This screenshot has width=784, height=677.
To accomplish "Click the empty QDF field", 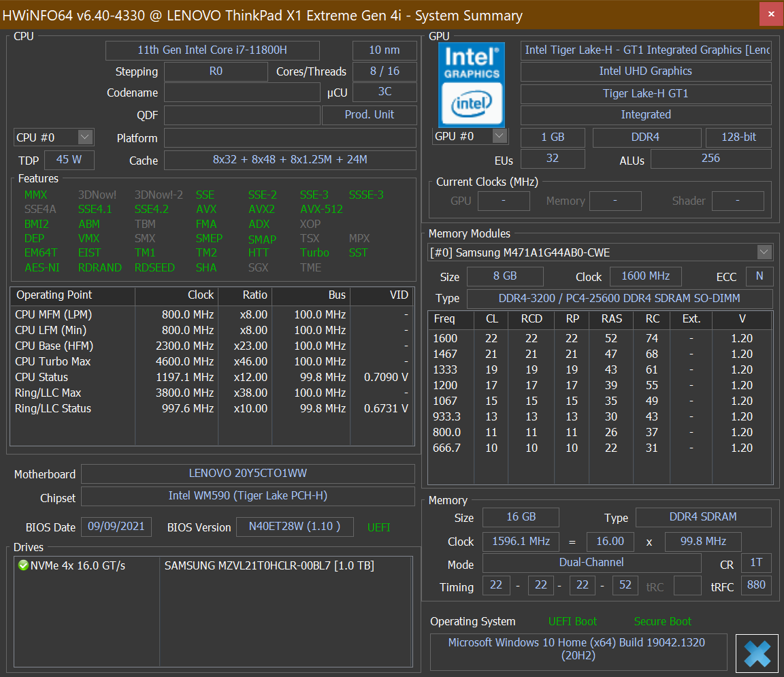I will (242, 116).
